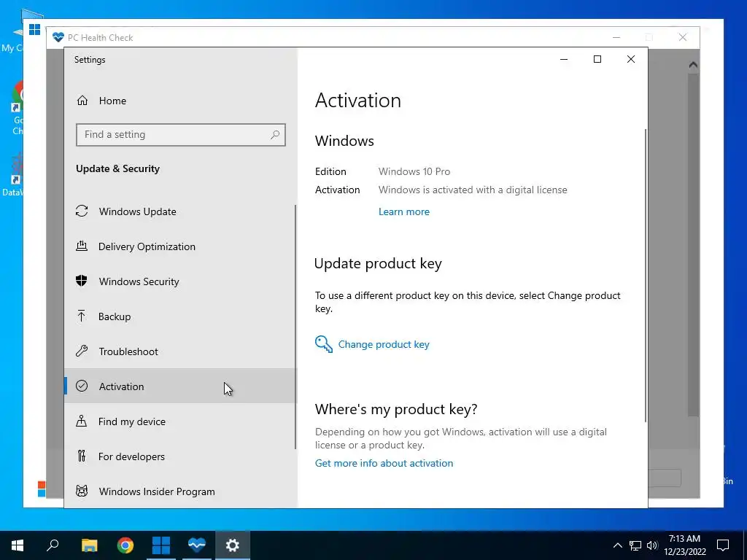Focus the Find a setting search box
Viewport: 747px width, 560px height.
pyautogui.click(x=181, y=135)
